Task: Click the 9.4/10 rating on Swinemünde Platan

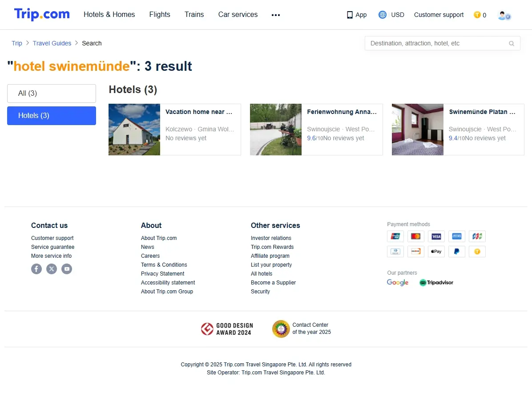Action: 457,138
